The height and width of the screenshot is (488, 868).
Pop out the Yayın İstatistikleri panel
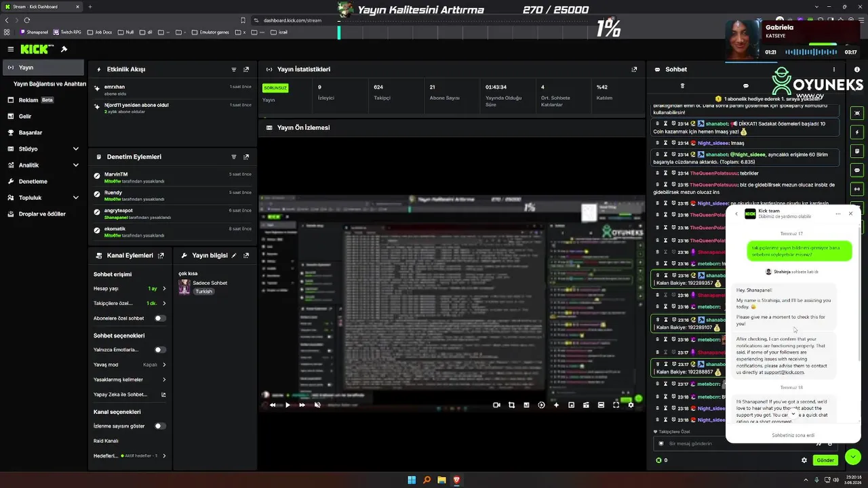(634, 69)
